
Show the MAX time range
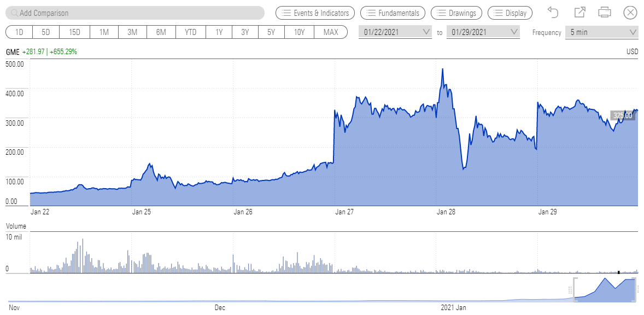point(331,32)
